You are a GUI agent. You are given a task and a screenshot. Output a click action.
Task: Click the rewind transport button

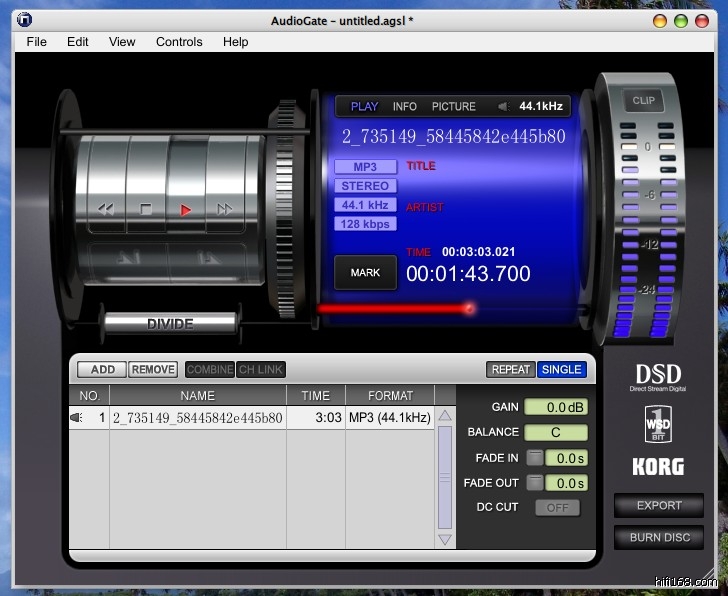pos(104,209)
